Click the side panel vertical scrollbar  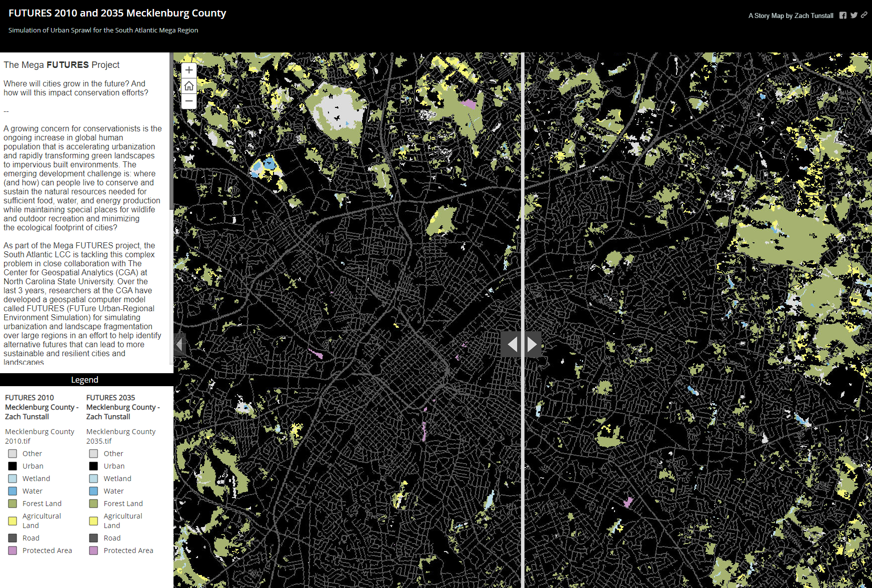pos(171,131)
